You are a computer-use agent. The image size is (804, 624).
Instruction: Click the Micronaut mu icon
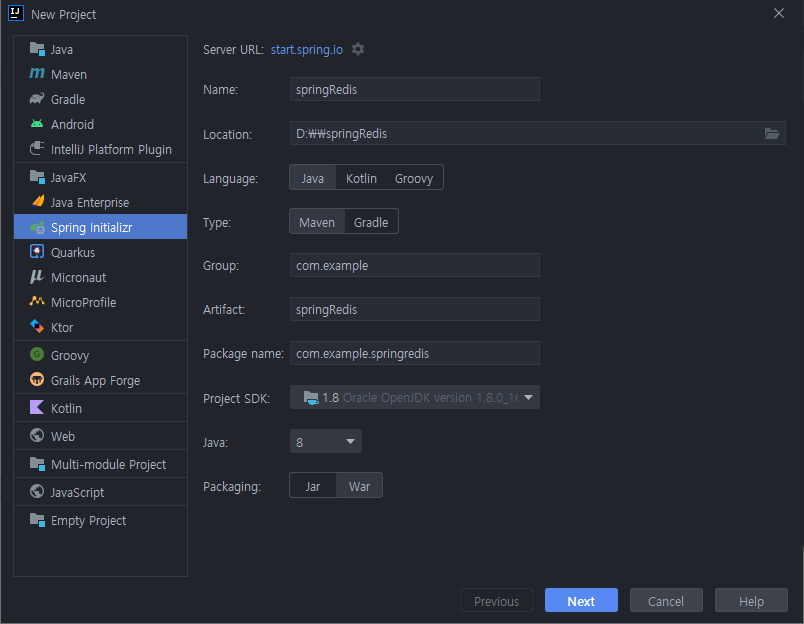click(37, 277)
